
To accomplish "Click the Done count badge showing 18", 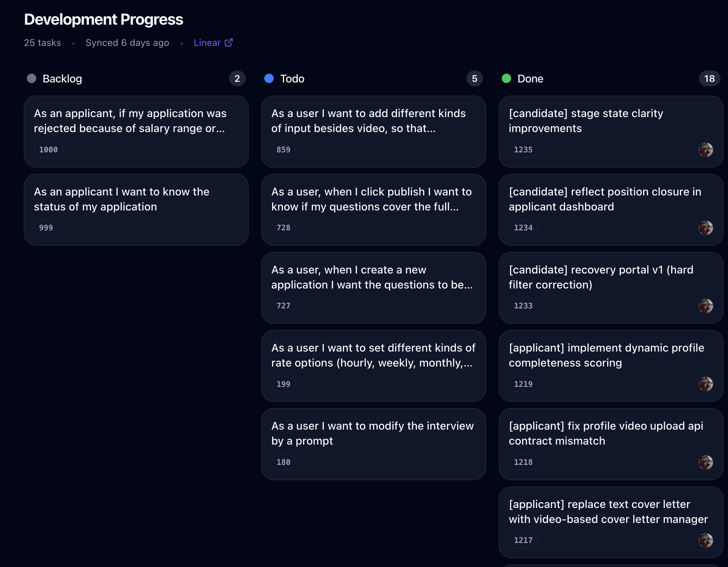I will pyautogui.click(x=709, y=79).
